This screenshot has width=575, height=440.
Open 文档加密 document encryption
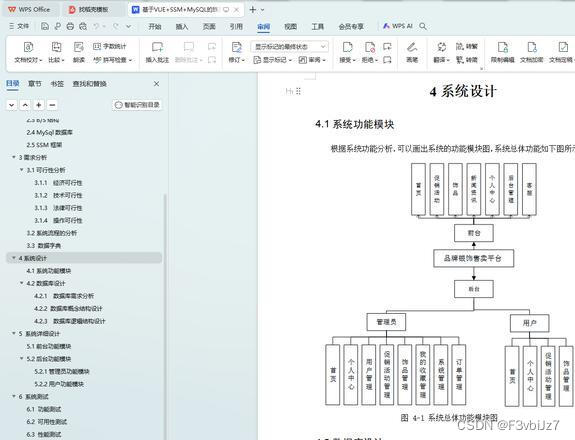[531, 52]
